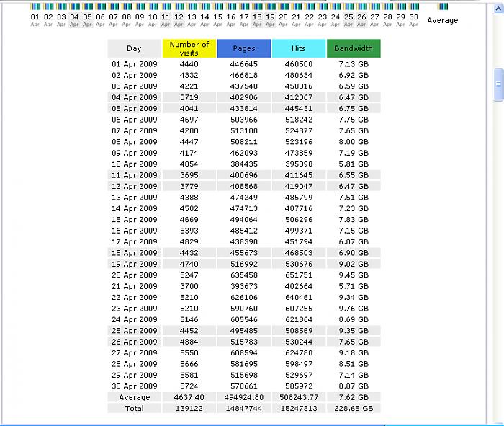
Task: Click hits value 640461 for 22 Apr
Action: pos(299,297)
